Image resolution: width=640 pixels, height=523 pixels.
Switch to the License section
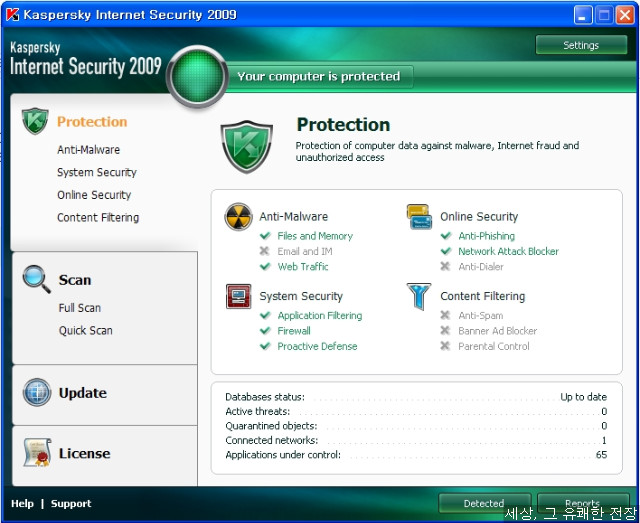point(84,453)
